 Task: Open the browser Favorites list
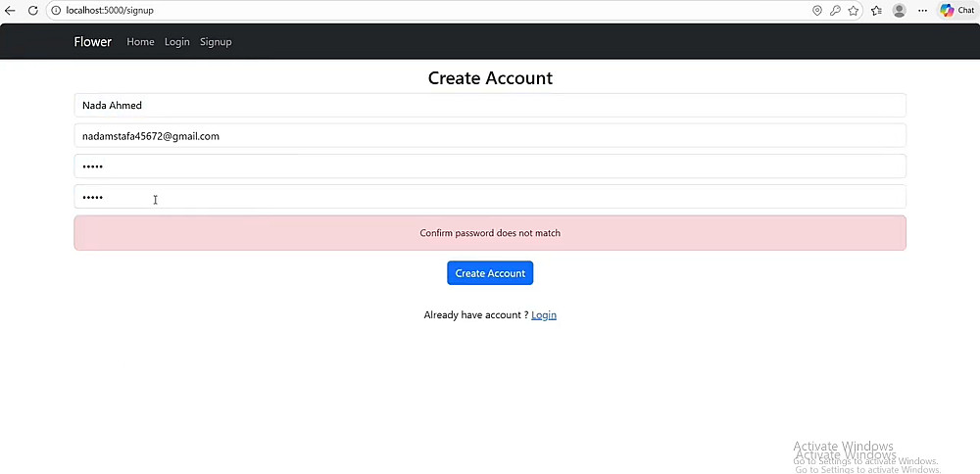click(x=876, y=11)
